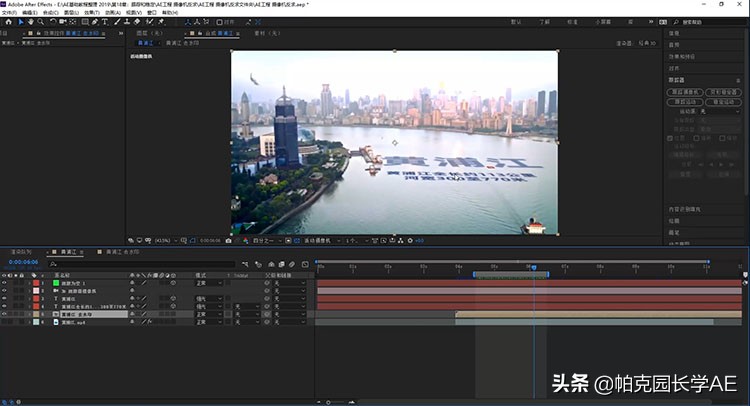
Task: Click the snapshot camera icon below viewer
Action: point(228,241)
